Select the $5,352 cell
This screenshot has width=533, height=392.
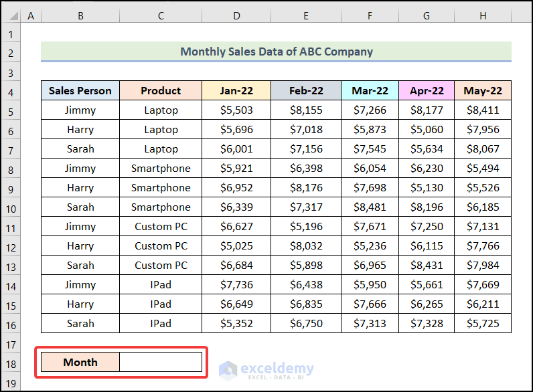click(236, 323)
